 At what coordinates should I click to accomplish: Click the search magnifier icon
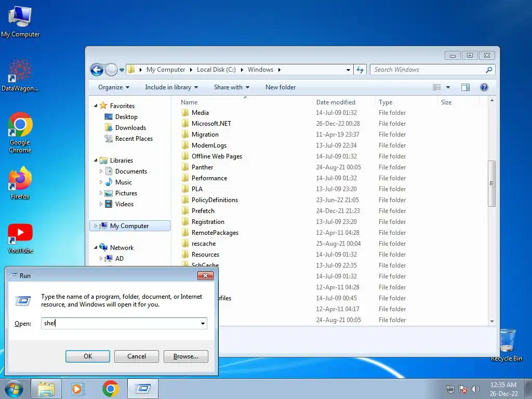489,70
